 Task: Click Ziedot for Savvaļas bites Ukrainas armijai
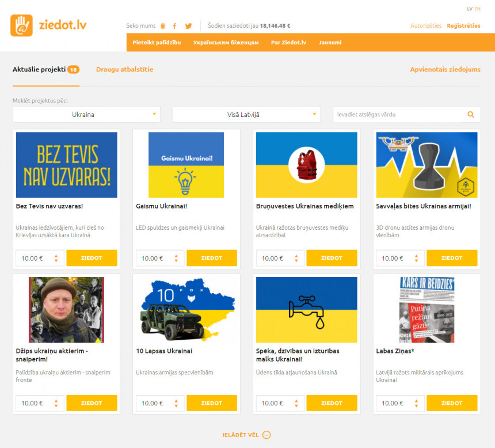tap(452, 258)
